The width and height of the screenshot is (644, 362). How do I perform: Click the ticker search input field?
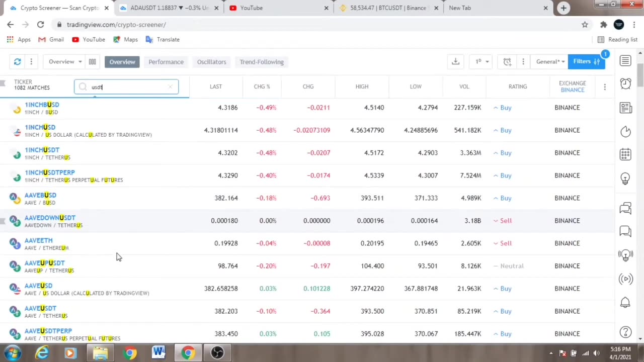[x=126, y=87]
